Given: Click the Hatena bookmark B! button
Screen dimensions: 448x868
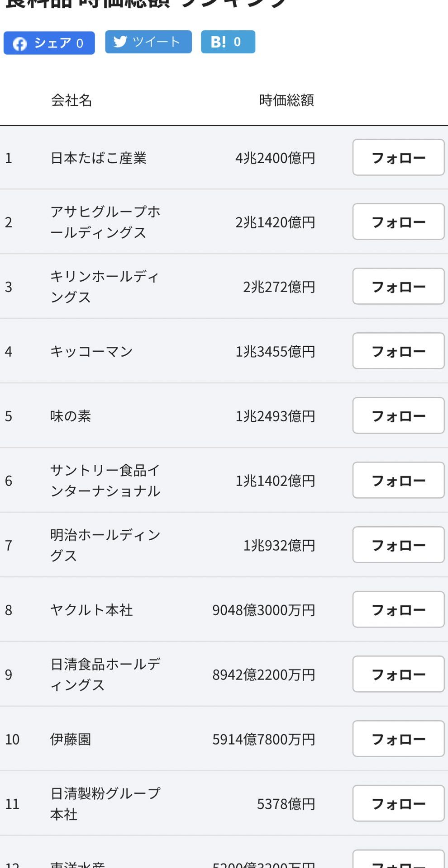Looking at the screenshot, I should [228, 42].
